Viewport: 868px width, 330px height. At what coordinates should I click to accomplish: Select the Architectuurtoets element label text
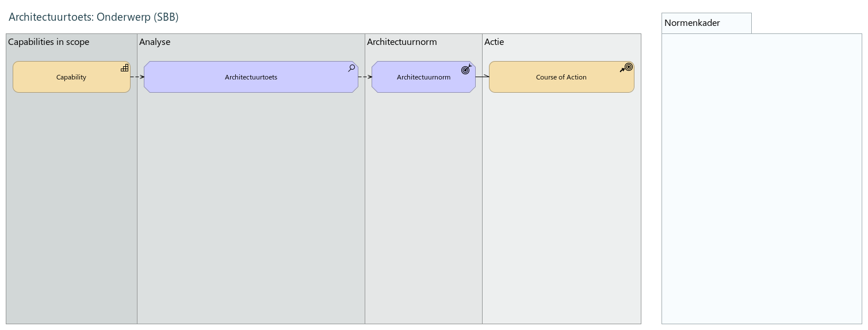(x=251, y=77)
